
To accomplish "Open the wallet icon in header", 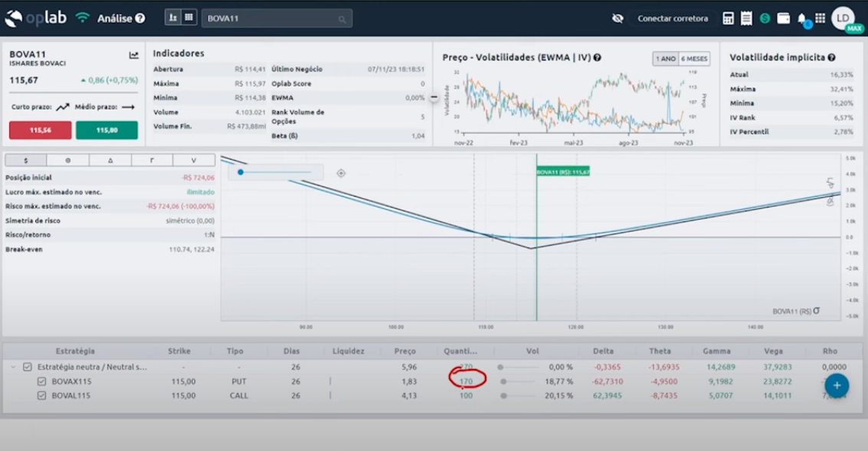I will 783,18.
